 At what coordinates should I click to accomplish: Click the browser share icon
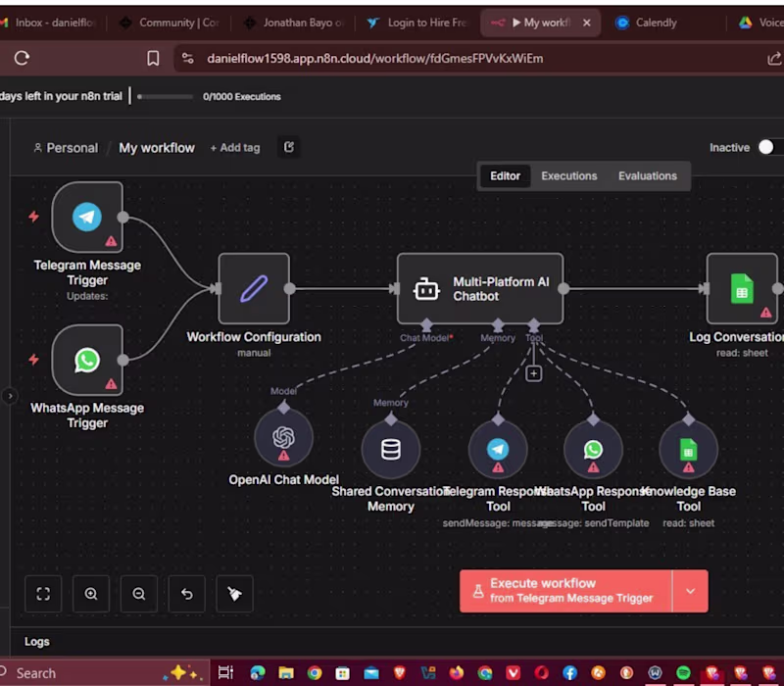[x=774, y=58]
